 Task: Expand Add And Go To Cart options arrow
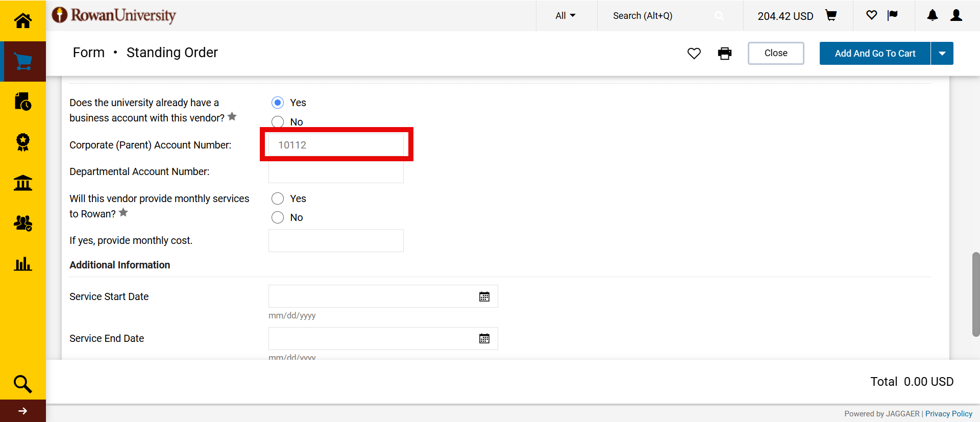click(942, 54)
